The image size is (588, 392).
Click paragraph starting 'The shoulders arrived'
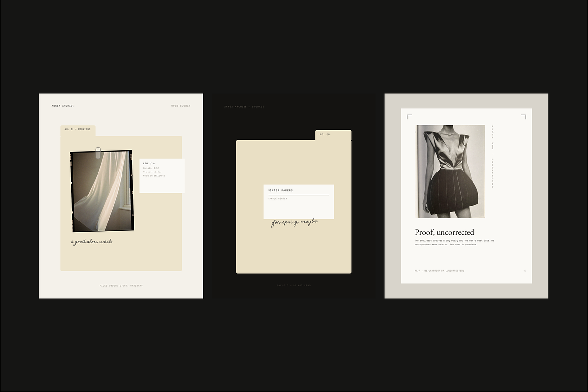click(x=455, y=242)
